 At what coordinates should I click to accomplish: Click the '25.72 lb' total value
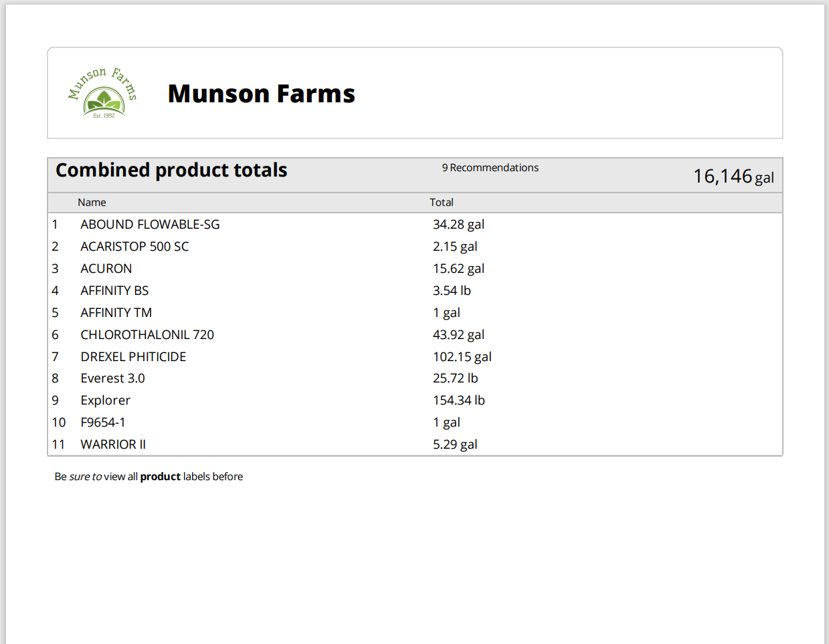pyautogui.click(x=455, y=379)
